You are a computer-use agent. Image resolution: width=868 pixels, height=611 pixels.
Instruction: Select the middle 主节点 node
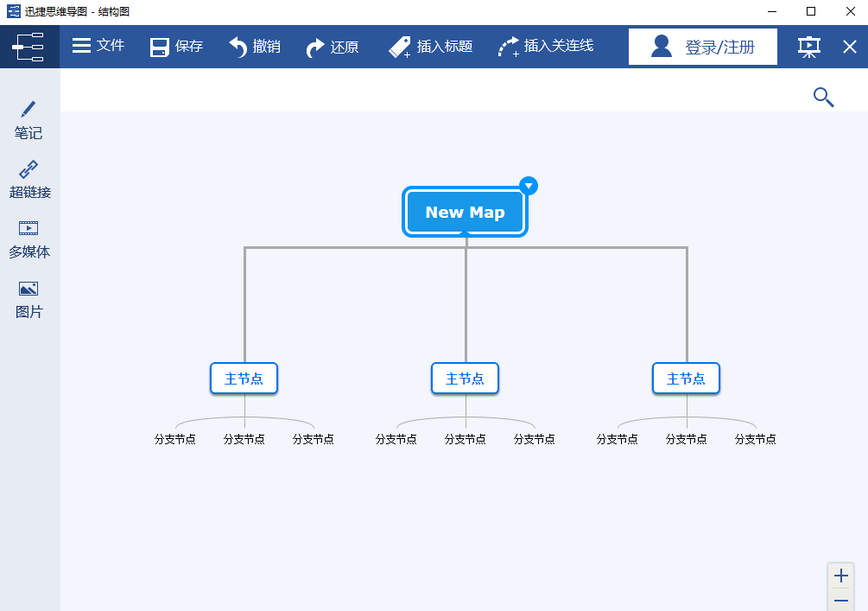coord(465,378)
